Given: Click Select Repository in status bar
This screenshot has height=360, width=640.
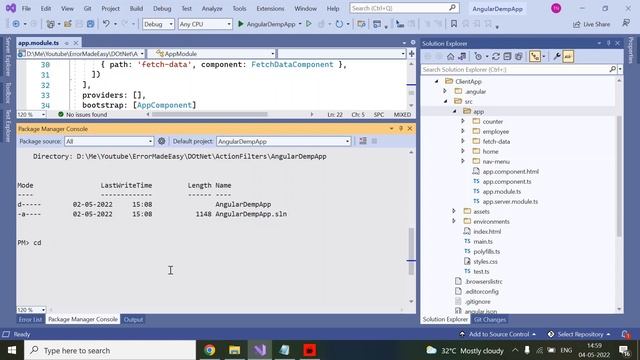Looking at the screenshot, I should click(579, 334).
